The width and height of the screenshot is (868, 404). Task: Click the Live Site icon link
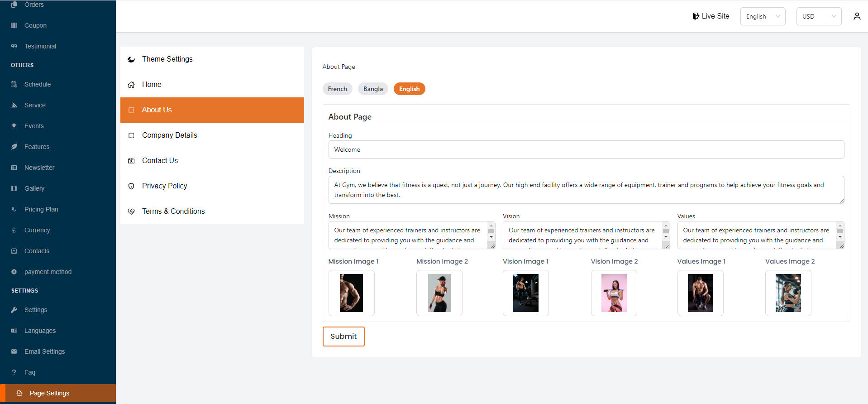point(696,16)
